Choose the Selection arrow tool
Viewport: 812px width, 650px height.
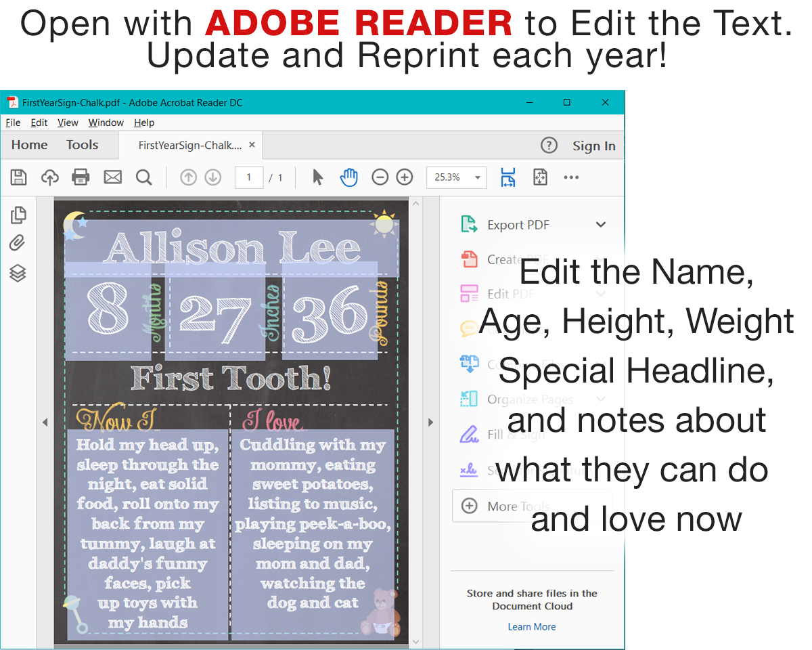[317, 177]
